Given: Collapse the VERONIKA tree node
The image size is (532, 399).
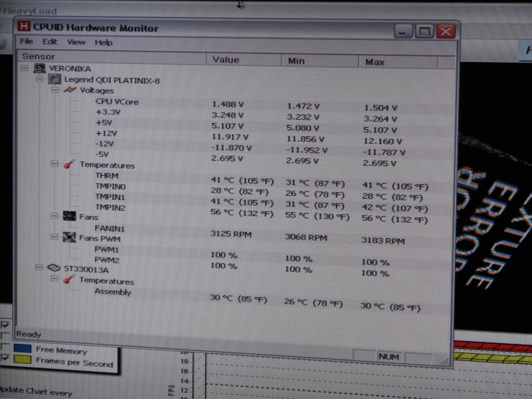Looking at the screenshot, I should tap(25, 68).
